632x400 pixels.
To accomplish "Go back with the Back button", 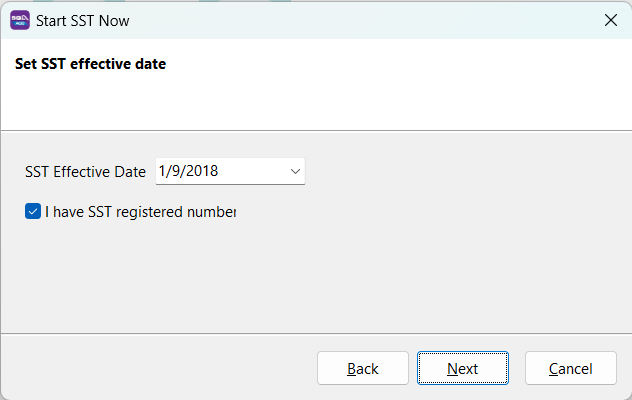I will point(363,369).
